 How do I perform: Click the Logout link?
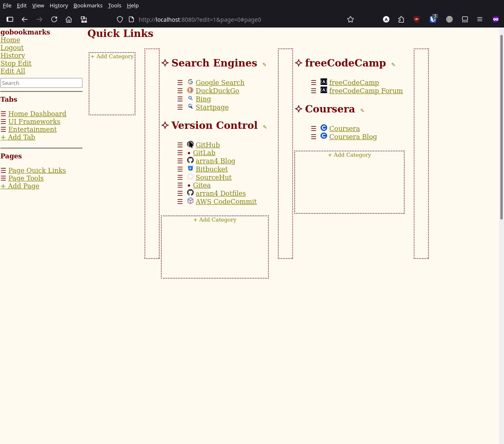[x=12, y=48]
